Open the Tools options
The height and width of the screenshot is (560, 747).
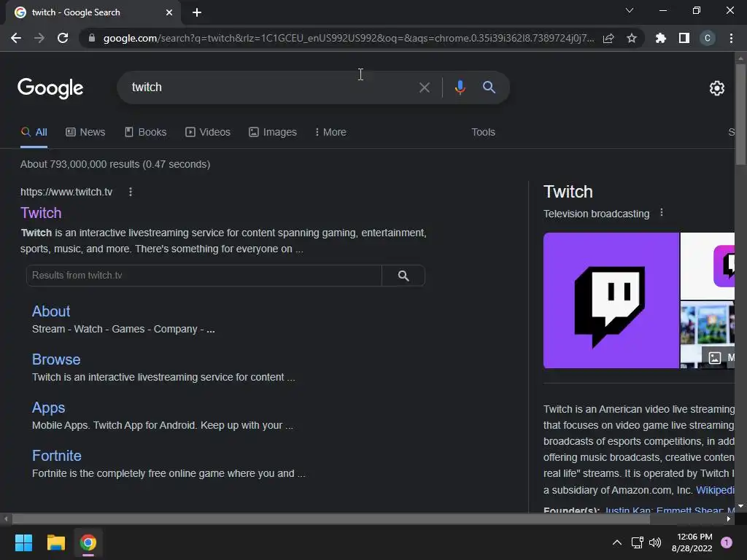click(483, 133)
